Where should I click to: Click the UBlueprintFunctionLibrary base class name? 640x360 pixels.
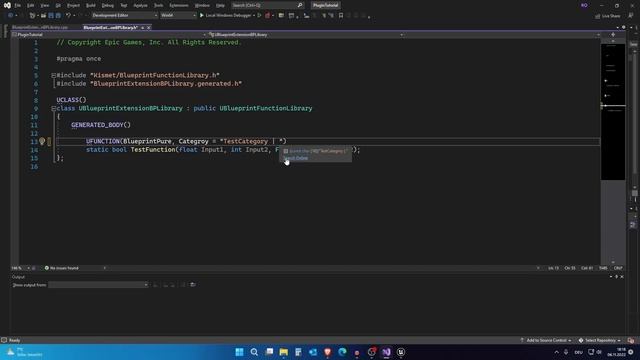pos(266,109)
